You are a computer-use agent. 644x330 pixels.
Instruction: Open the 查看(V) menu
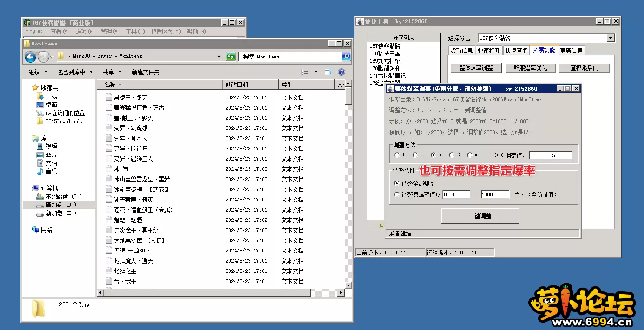click(x=59, y=32)
